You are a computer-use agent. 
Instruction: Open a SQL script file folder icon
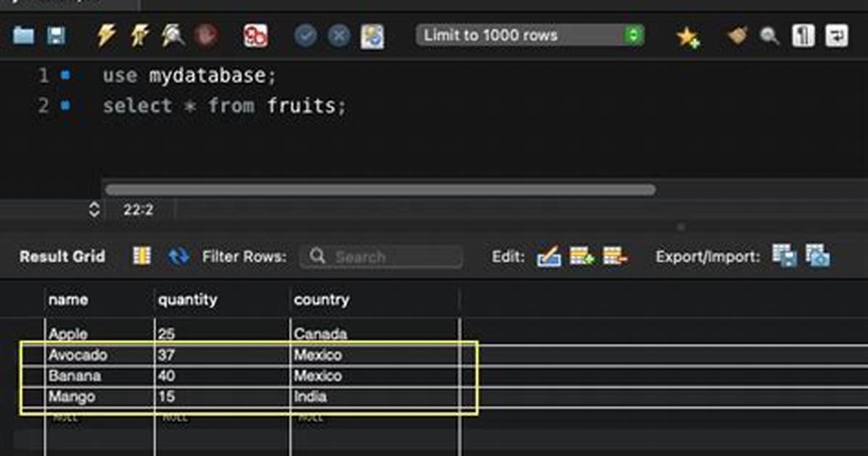coord(23,36)
